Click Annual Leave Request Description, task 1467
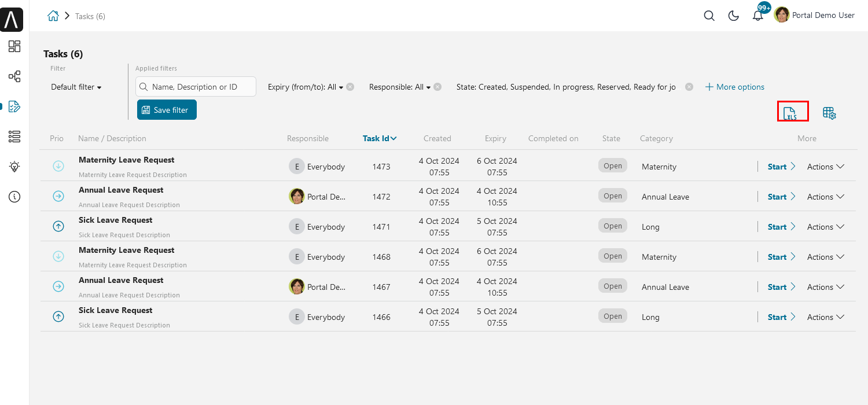The height and width of the screenshot is (405, 868). (x=129, y=295)
